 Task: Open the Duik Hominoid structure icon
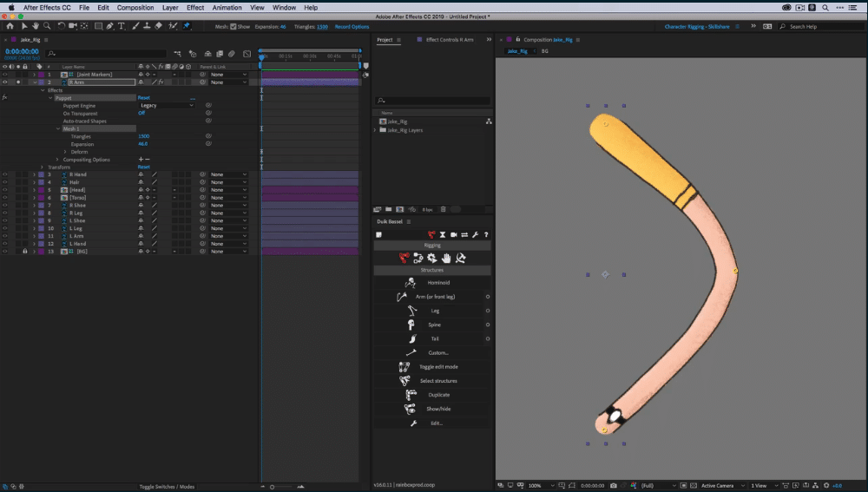pyautogui.click(x=411, y=283)
